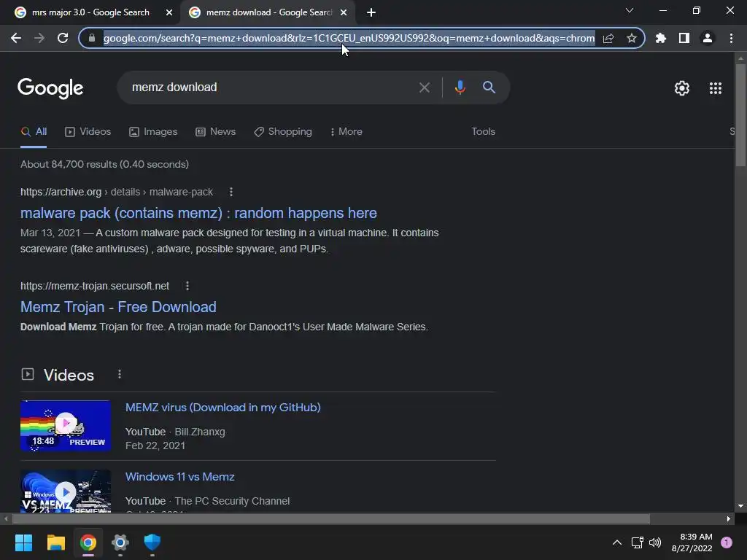Click Chrome icon in taskbar
Image resolution: width=747 pixels, height=560 pixels.
click(x=88, y=542)
